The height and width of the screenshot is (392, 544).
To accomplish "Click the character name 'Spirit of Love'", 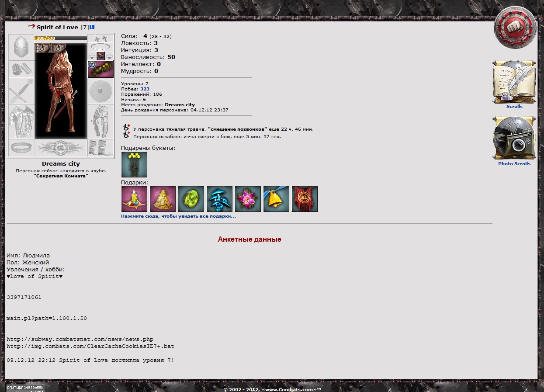I will pyautogui.click(x=57, y=27).
